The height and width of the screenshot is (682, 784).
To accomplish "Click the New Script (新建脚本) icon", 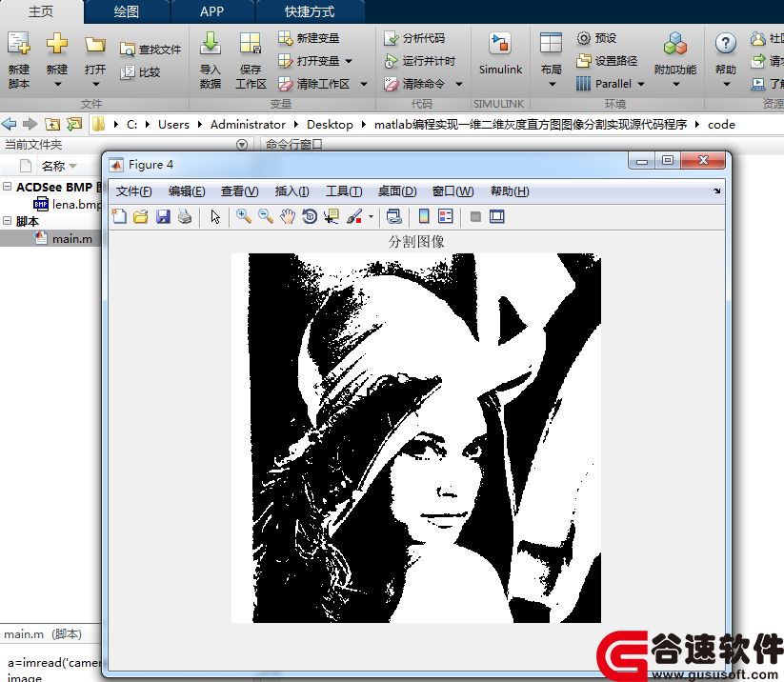I will pos(19,44).
